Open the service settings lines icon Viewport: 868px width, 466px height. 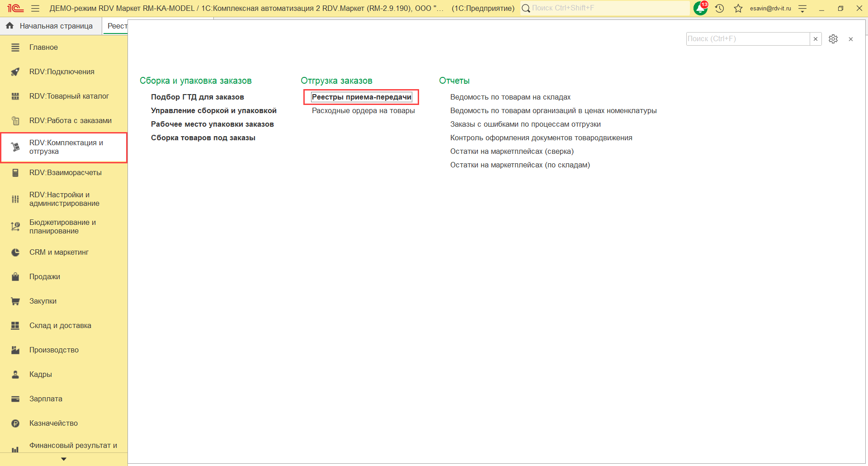click(802, 8)
